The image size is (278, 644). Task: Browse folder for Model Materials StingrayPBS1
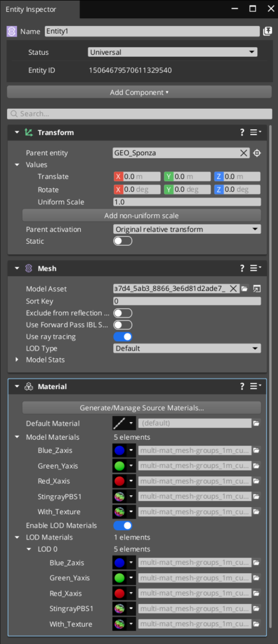pyautogui.click(x=257, y=497)
